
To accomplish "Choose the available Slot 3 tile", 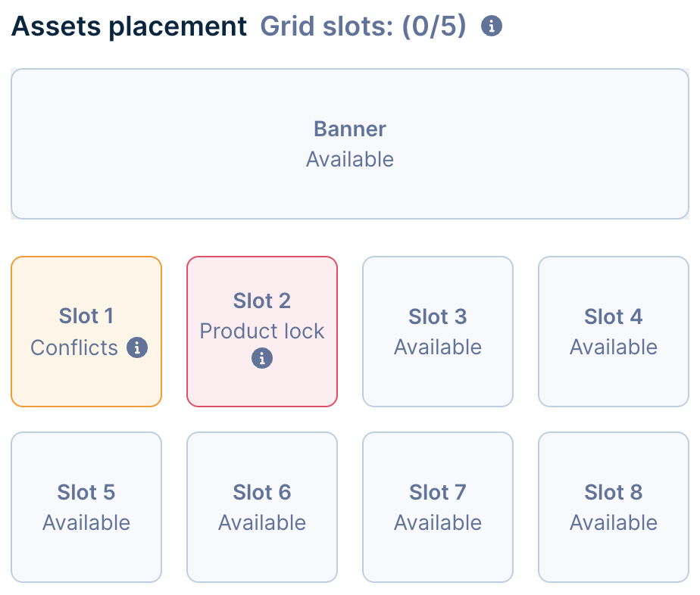I will click(x=438, y=332).
